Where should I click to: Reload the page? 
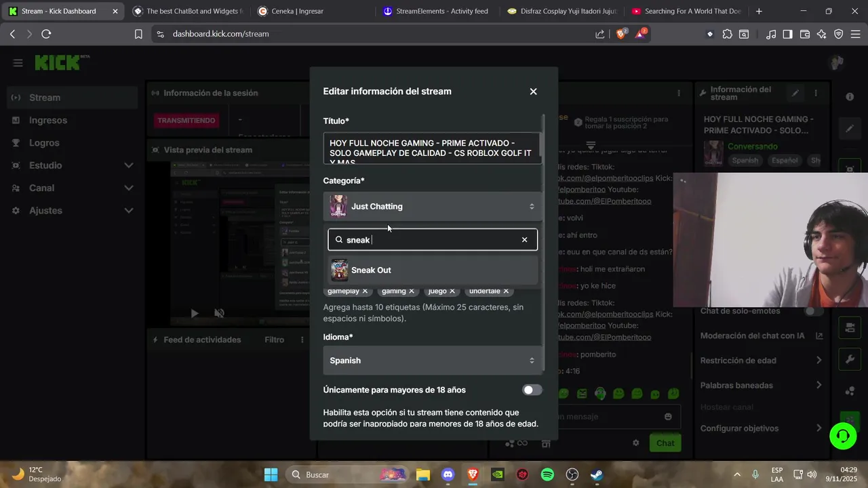(46, 34)
